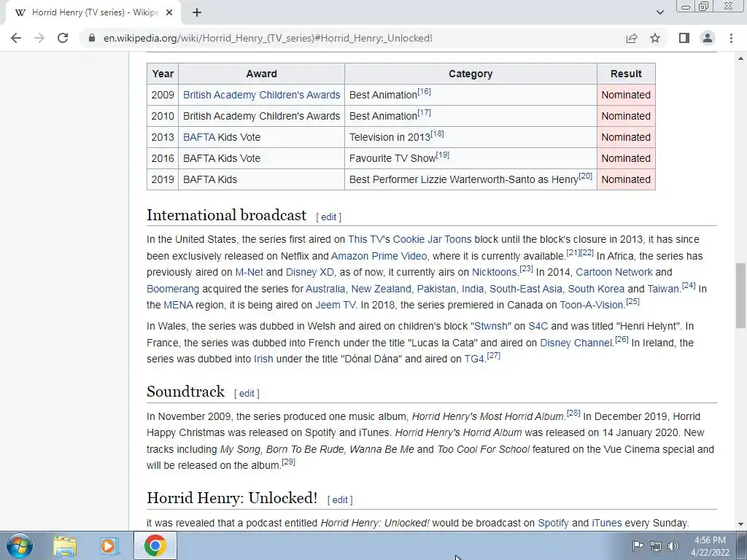Open the MENA link
The image size is (747, 560).
tap(178, 306)
